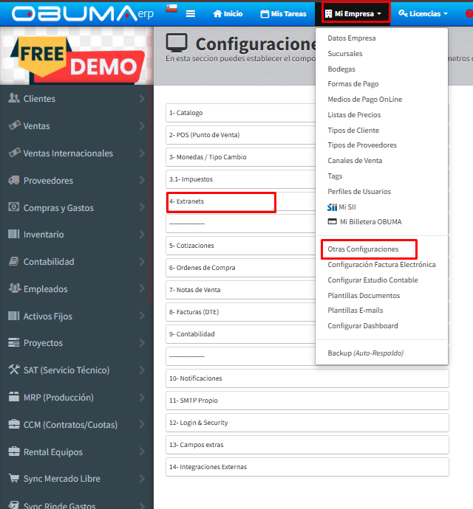Click the Sync Mercado Libre cart icon
Screen dimensions: 473x509
[x=14, y=478]
